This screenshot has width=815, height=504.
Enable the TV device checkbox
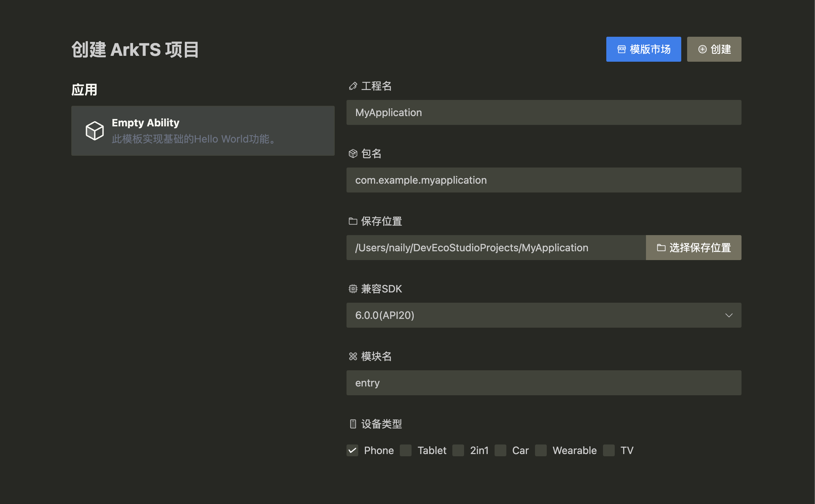[609, 450]
